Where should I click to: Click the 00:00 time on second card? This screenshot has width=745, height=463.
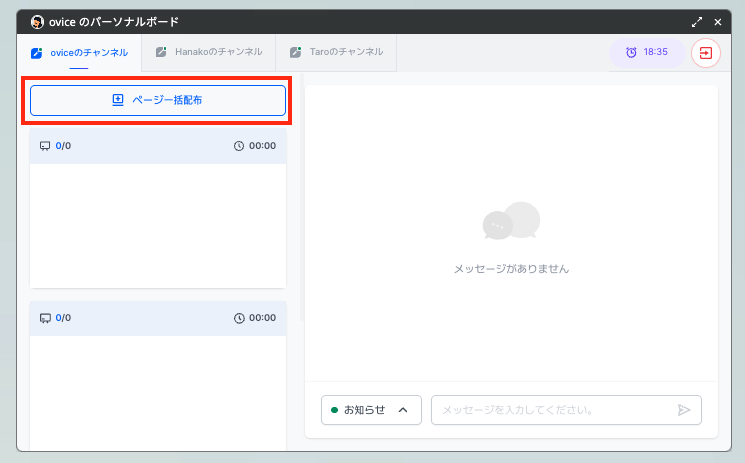point(262,318)
